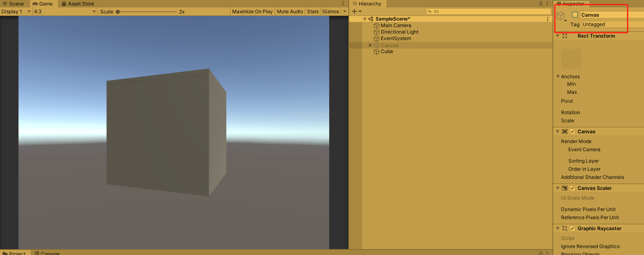Viewport: 644px width, 255px height.
Task: Click the Canvas GameObject cube icon in Inspector
Action: 560,16
